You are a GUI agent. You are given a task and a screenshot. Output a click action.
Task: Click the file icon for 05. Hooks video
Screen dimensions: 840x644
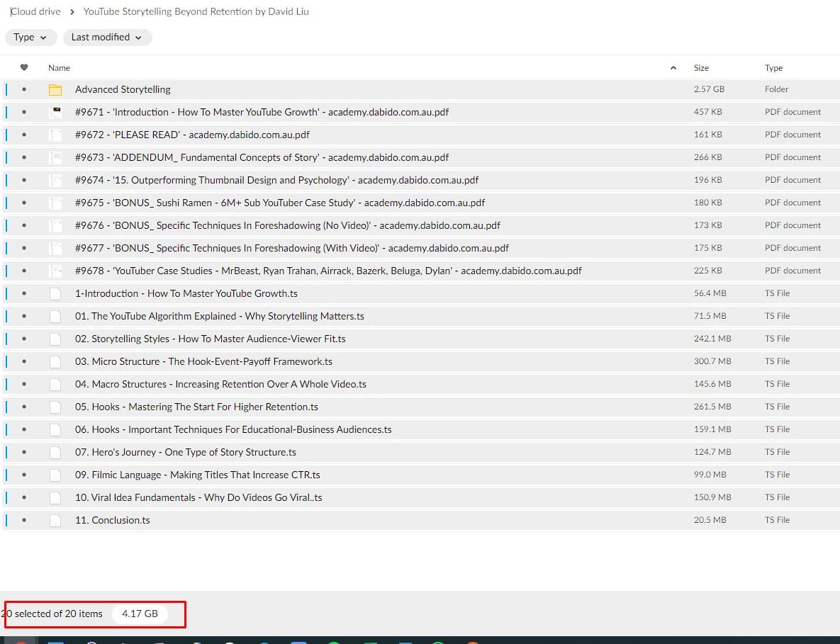tap(55, 407)
